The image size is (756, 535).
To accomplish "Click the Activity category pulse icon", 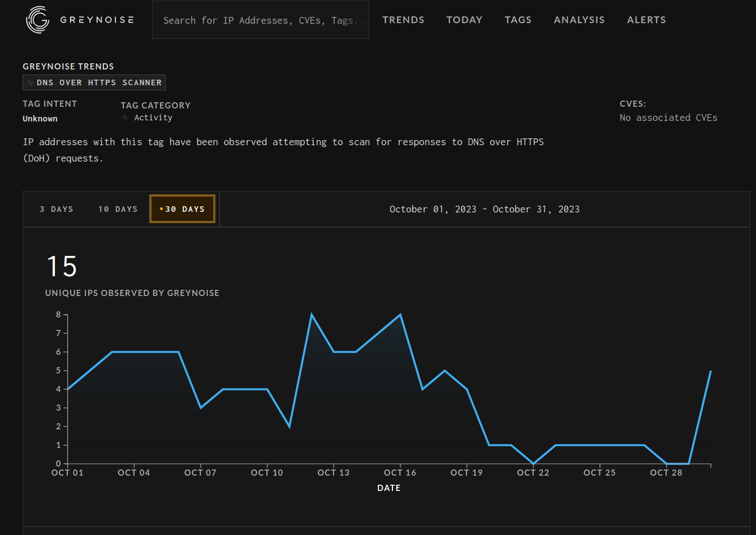I will click(x=125, y=118).
